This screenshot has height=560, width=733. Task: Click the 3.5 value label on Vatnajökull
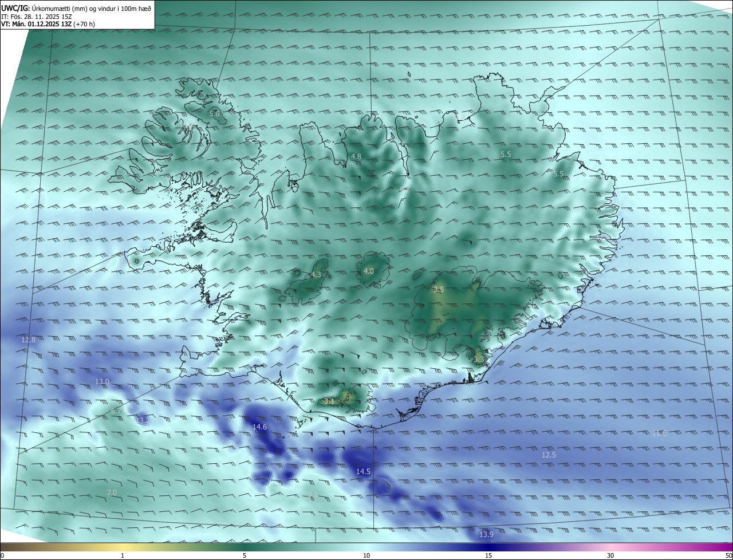[x=439, y=290]
